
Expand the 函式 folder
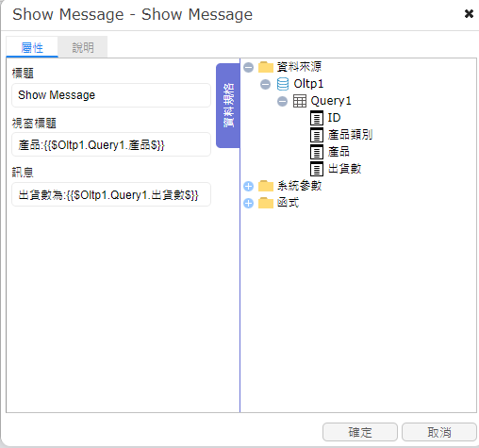[x=248, y=203]
